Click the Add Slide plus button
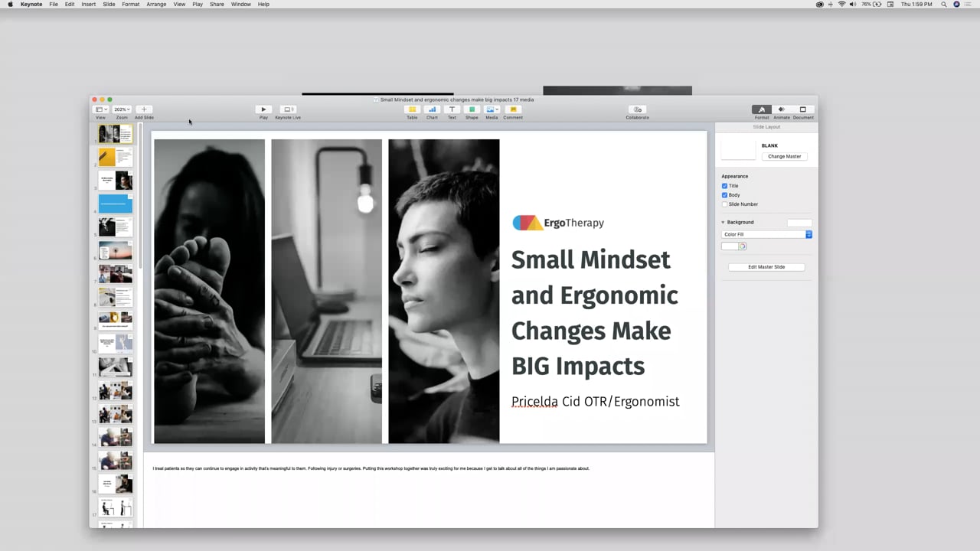Viewport: 980px width, 551px height. coord(144,109)
